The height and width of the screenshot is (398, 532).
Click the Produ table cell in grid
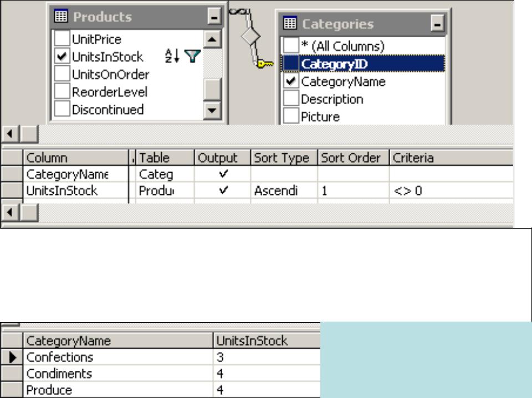[165, 190]
